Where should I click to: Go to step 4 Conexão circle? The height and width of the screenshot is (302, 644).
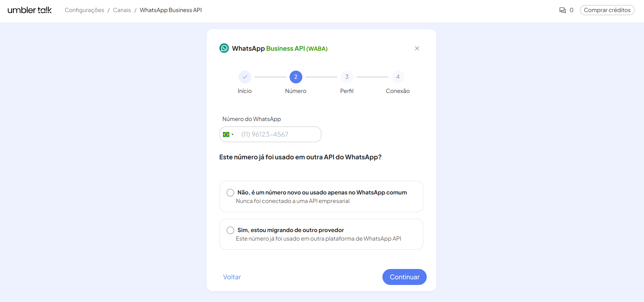[x=398, y=77]
